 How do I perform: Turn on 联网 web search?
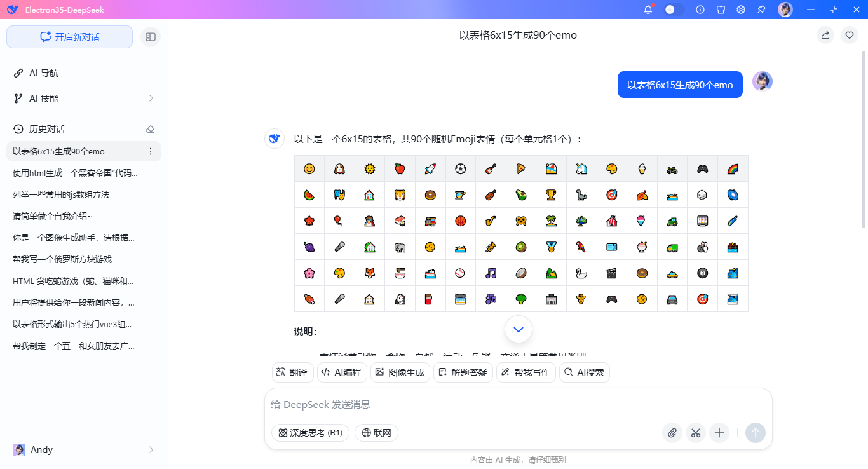coord(376,433)
